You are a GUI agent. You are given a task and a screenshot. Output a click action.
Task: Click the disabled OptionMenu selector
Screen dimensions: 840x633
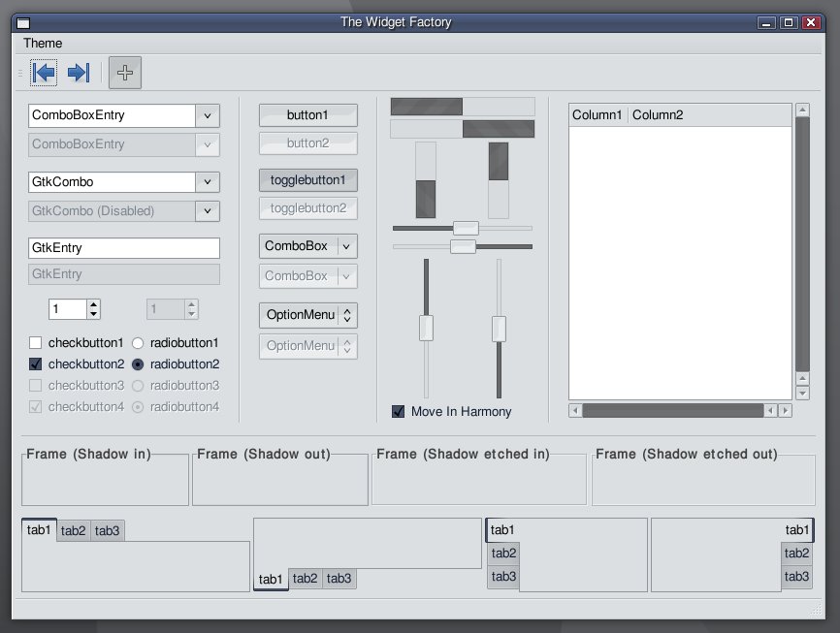tap(308, 346)
